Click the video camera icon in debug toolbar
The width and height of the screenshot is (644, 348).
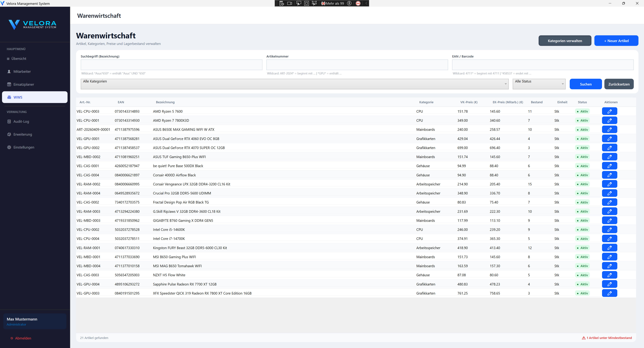[289, 3]
